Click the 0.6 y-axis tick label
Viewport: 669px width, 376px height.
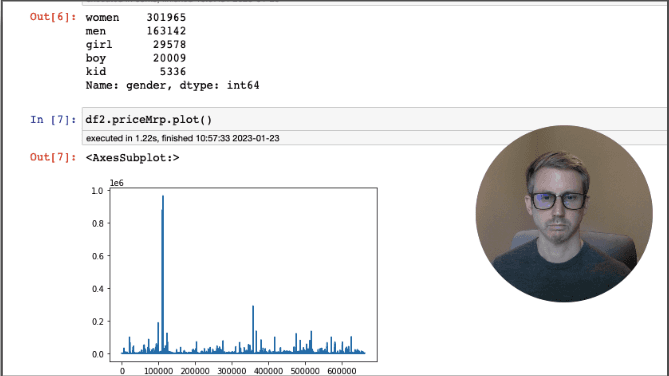[98, 256]
